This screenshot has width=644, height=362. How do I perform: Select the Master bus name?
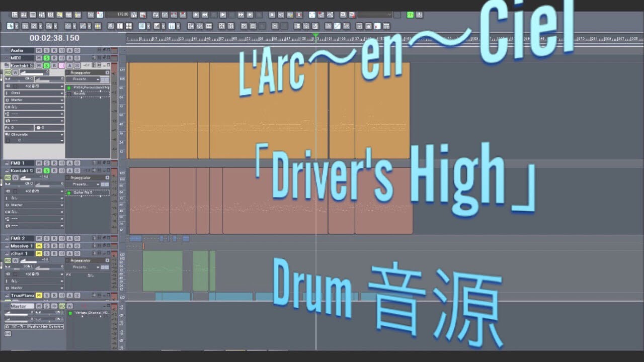(23, 306)
